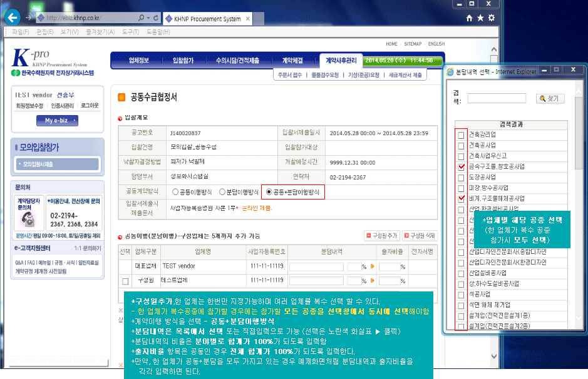Select the 공동이행방식 radio button
This screenshot has width=588, height=379.
(175, 192)
